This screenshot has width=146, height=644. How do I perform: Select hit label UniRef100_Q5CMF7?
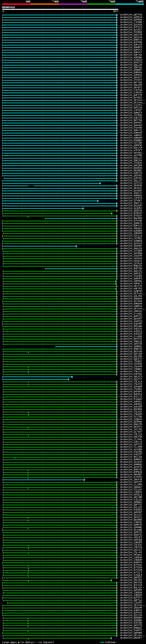(x=131, y=638)
